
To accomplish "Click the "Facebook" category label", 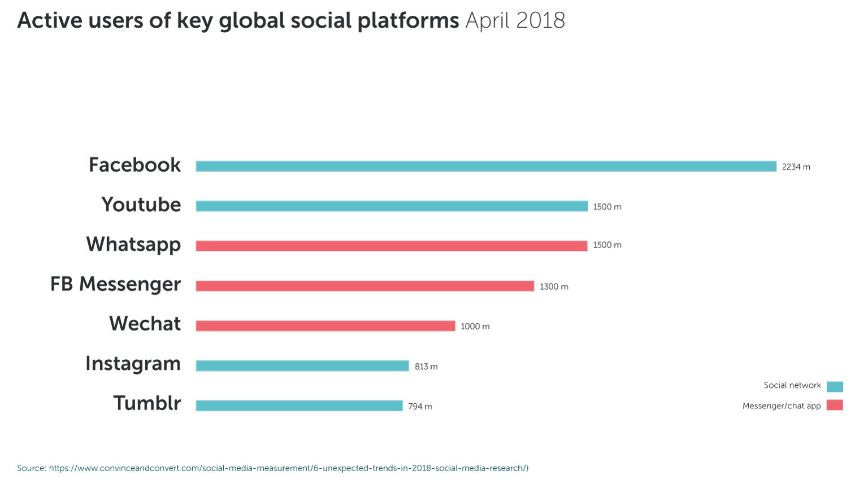I will [134, 165].
